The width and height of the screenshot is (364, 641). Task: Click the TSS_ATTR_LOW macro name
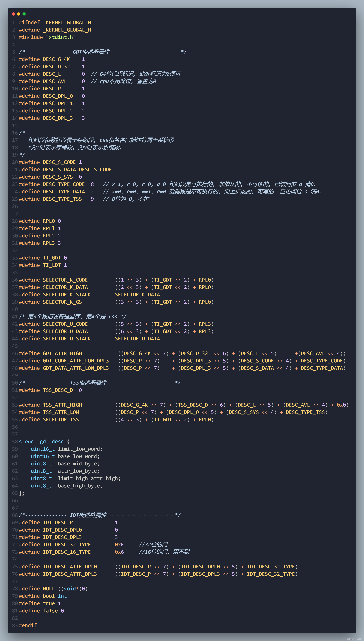click(x=61, y=412)
